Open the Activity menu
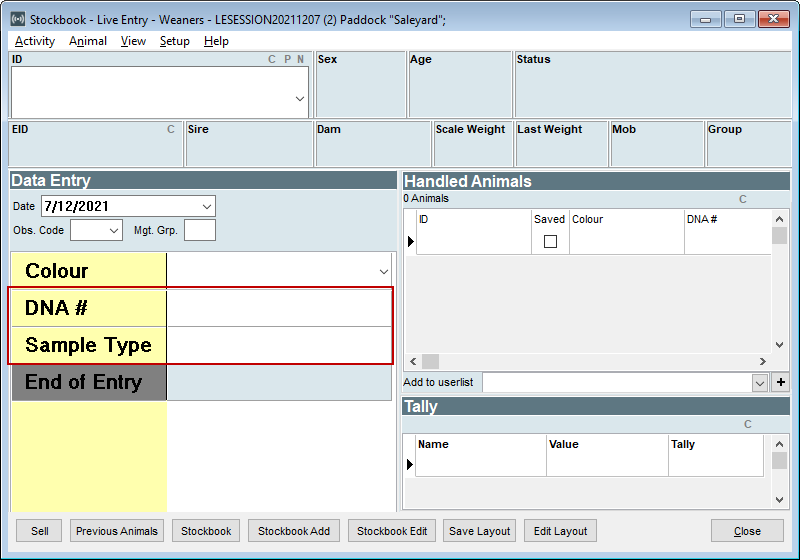This screenshot has height=560, width=800. click(35, 41)
